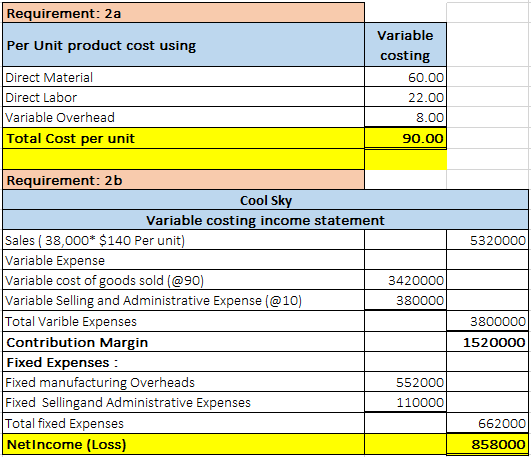The width and height of the screenshot is (531, 457).
Task: Select the 'Variable costing' column header
Action: (405, 45)
